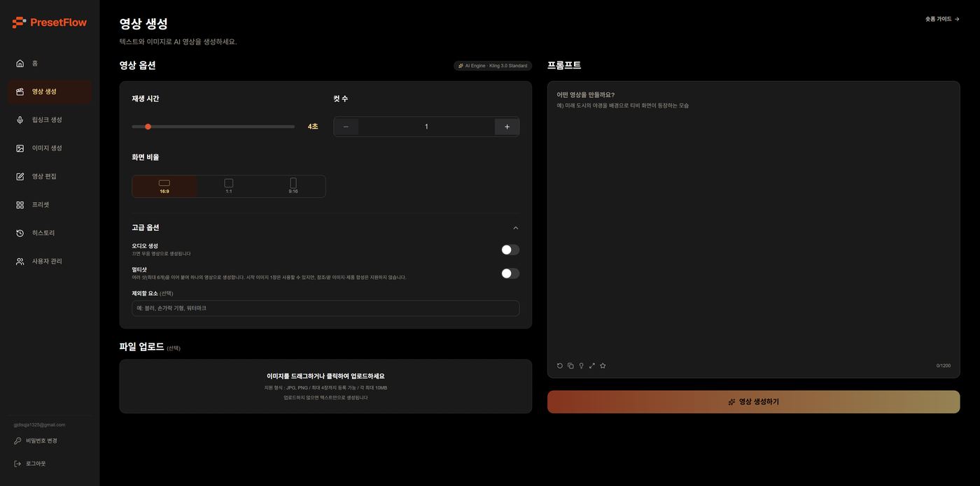Click the 재생 시간 slider handle
The width and height of the screenshot is (980, 486).
(x=148, y=127)
